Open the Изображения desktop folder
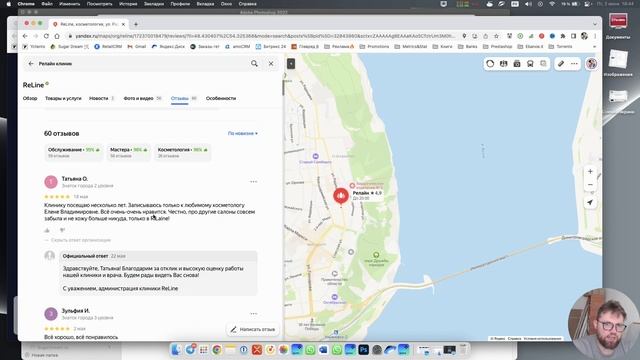The image size is (640, 360). coord(618,62)
